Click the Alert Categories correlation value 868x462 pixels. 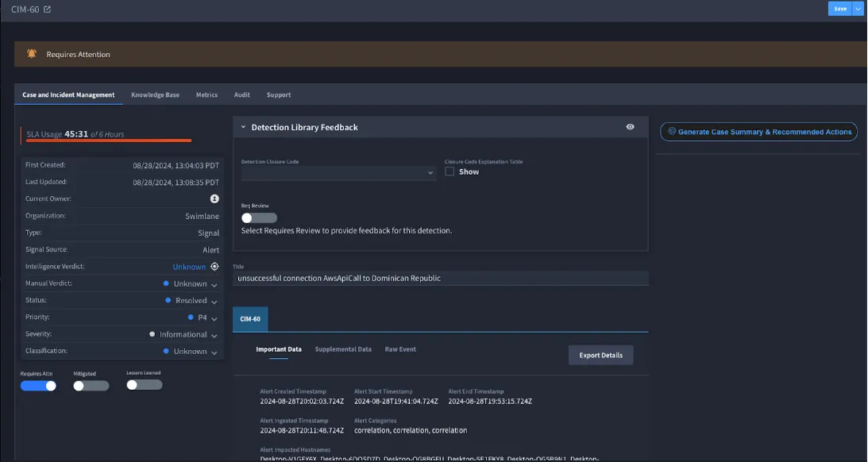(411, 430)
